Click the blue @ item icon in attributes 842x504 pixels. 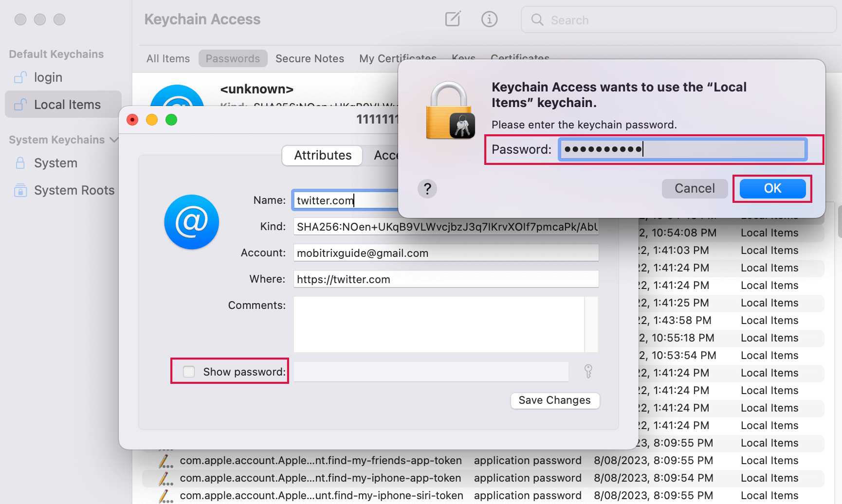tap(191, 222)
